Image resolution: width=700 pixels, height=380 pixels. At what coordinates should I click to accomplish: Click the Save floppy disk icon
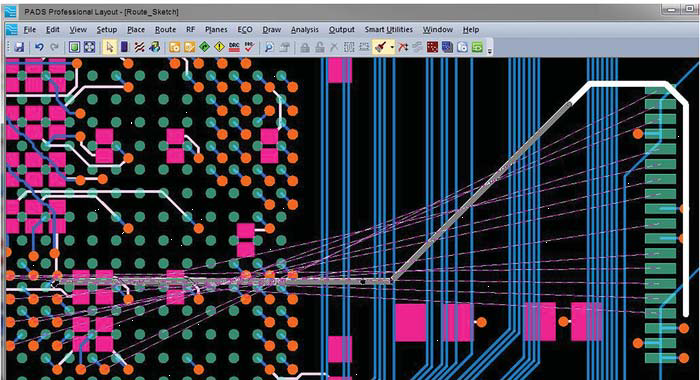click(x=19, y=47)
